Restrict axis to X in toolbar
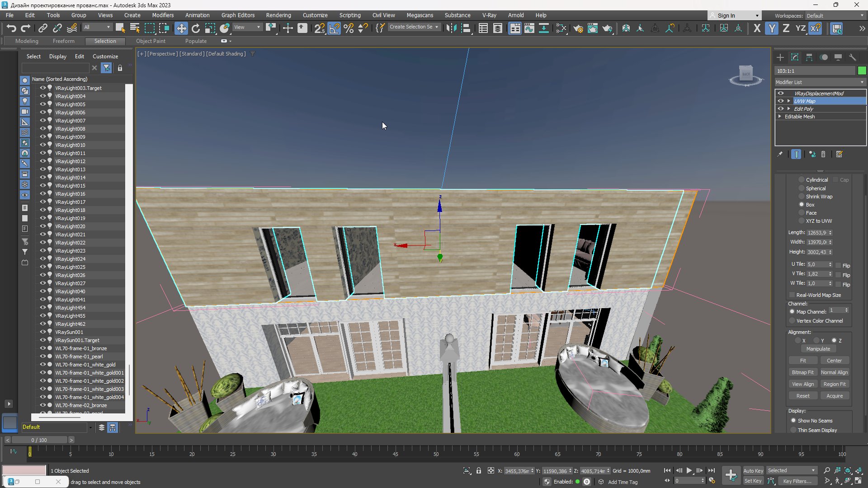This screenshot has height=488, width=868. 757,28
